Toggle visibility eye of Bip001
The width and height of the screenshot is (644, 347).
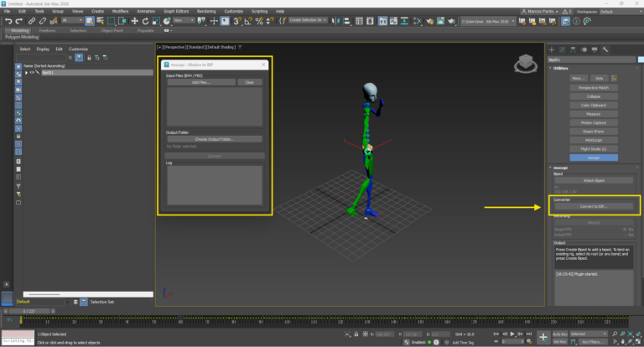[32, 73]
